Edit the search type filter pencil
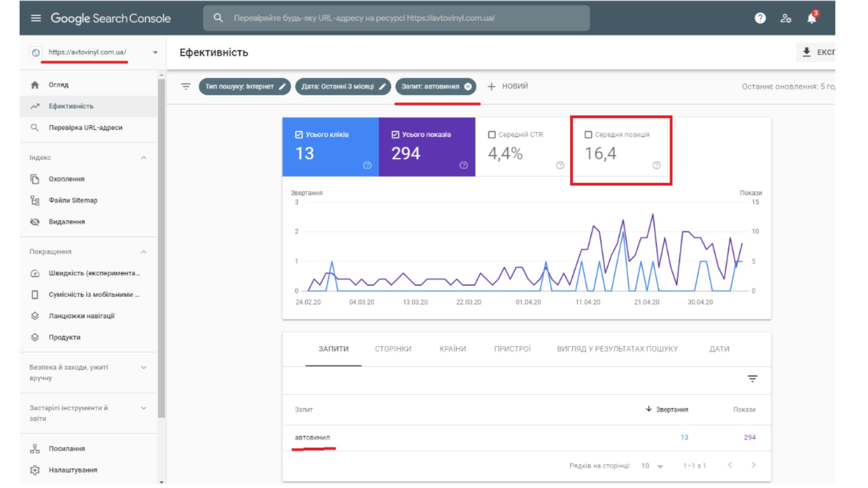The image size is (868, 488). [x=282, y=86]
